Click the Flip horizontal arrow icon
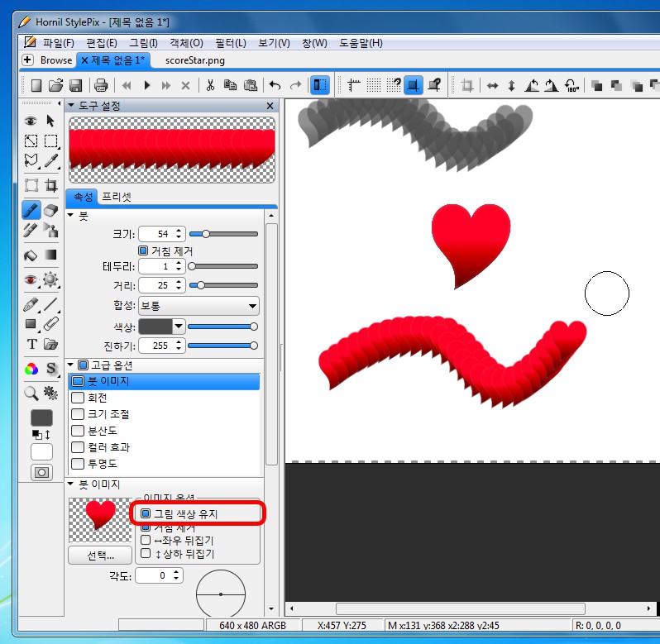Image resolution: width=660 pixels, height=644 pixels. [492, 86]
